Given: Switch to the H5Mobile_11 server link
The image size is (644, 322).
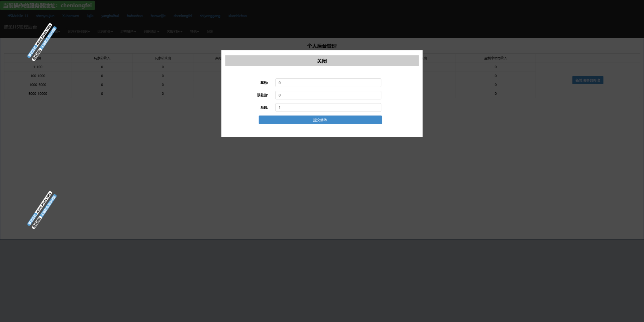Looking at the screenshot, I should click(x=18, y=16).
